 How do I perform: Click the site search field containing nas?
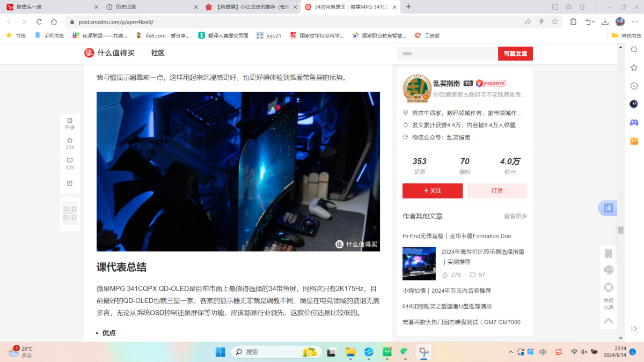point(448,54)
